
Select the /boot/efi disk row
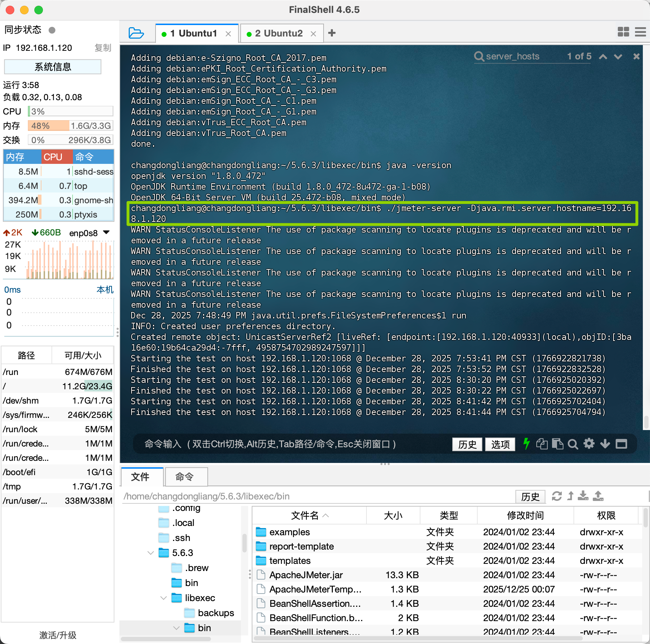point(58,472)
